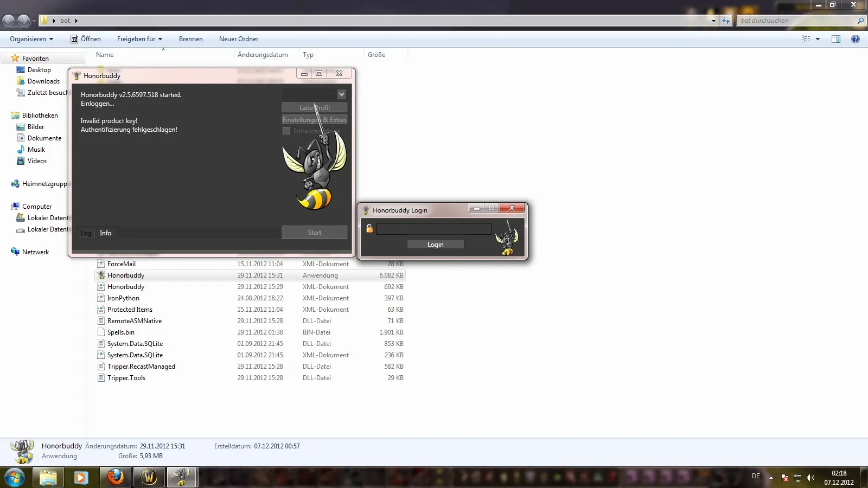Select Dokumente library

click(x=44, y=138)
